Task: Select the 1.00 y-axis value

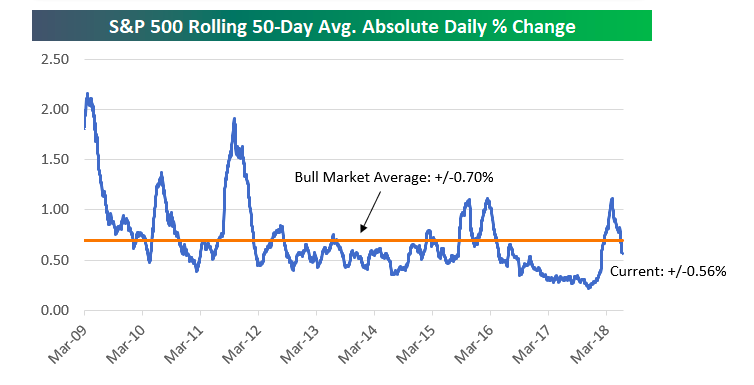Action: pos(55,210)
